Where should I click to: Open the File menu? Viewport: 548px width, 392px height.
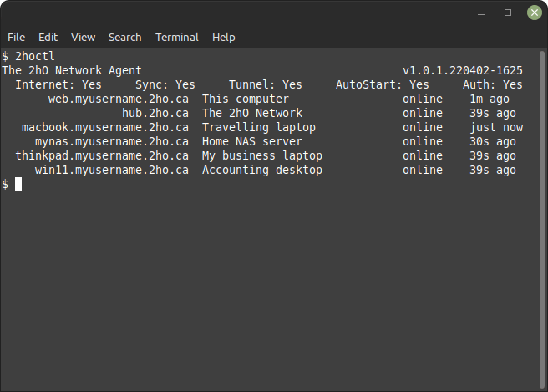tap(16, 37)
